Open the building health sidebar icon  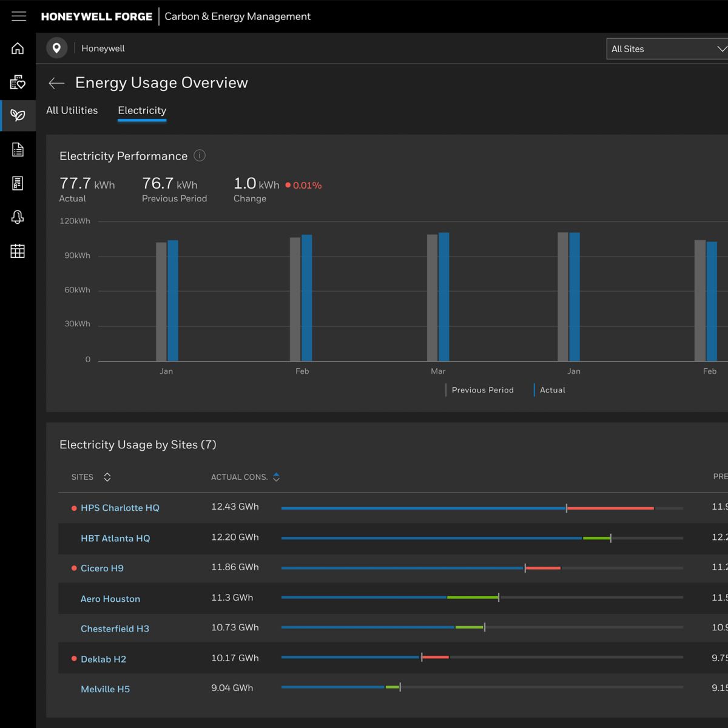click(x=18, y=83)
